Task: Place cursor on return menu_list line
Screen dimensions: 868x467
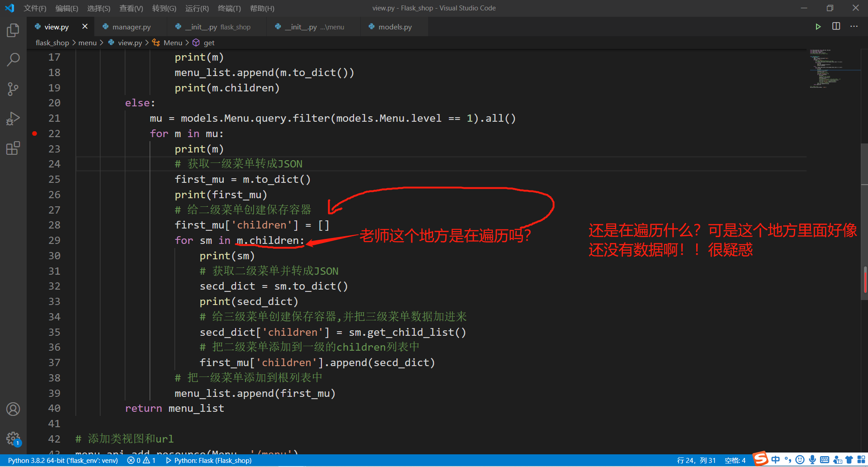Action: (175, 408)
